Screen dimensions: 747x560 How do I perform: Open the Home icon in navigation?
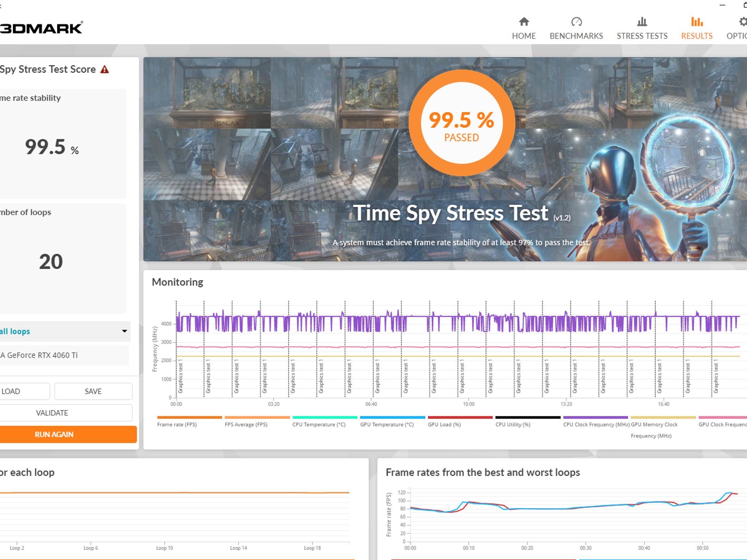[524, 22]
